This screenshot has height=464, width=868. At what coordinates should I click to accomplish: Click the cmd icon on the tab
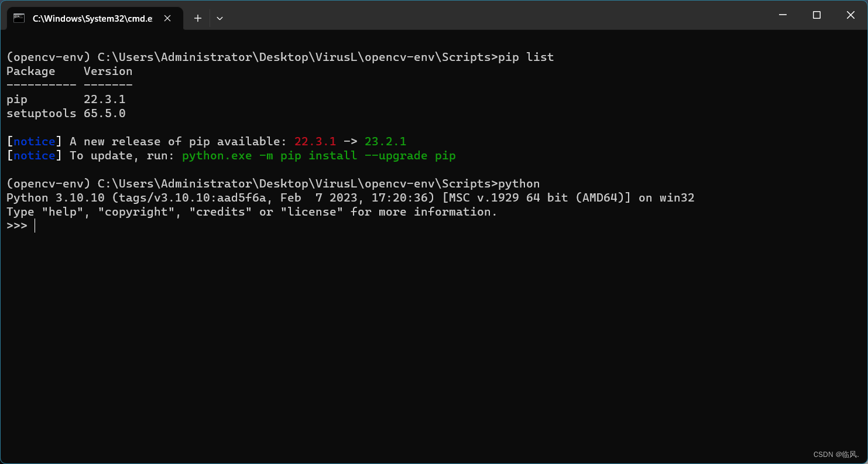pyautogui.click(x=19, y=18)
